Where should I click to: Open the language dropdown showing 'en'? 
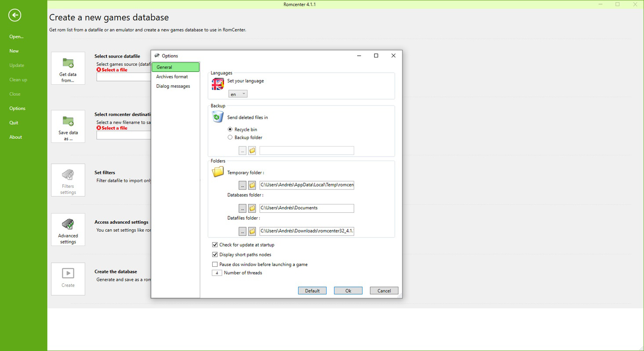(238, 94)
